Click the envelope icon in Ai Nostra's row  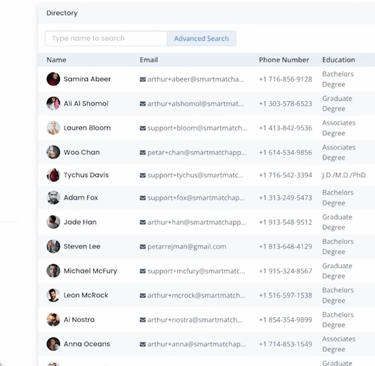pyautogui.click(x=143, y=320)
